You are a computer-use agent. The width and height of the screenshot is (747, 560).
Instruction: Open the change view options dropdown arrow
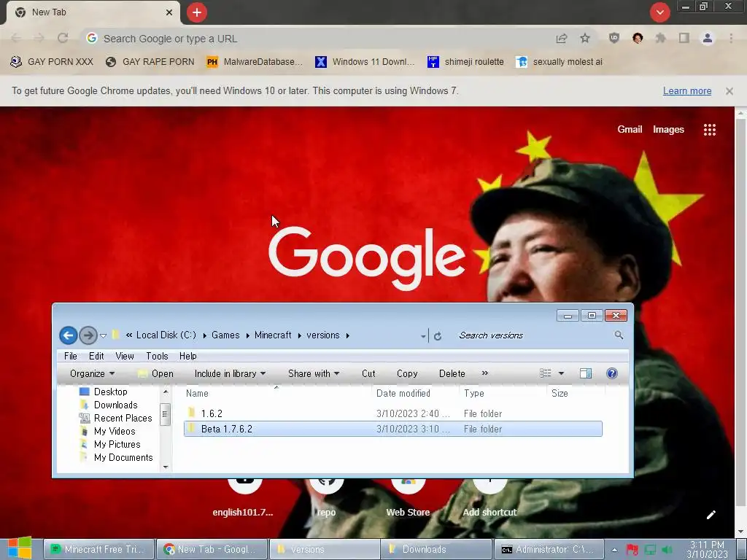561,374
